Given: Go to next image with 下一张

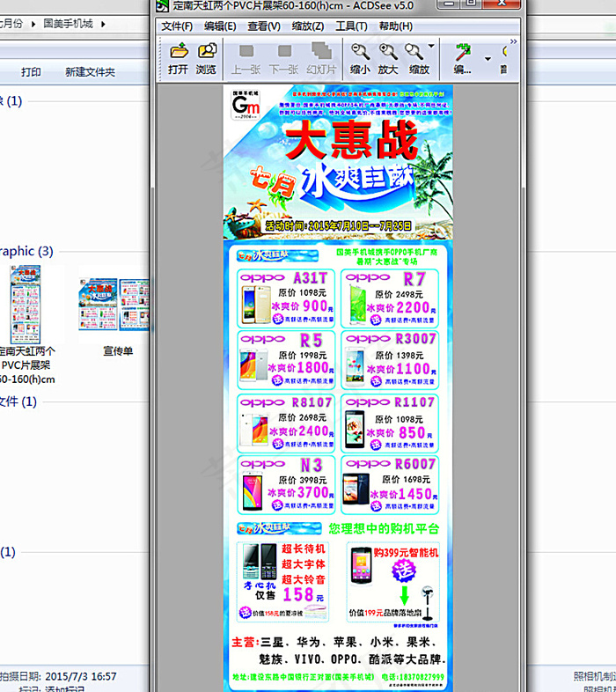Looking at the screenshot, I should coord(283,58).
